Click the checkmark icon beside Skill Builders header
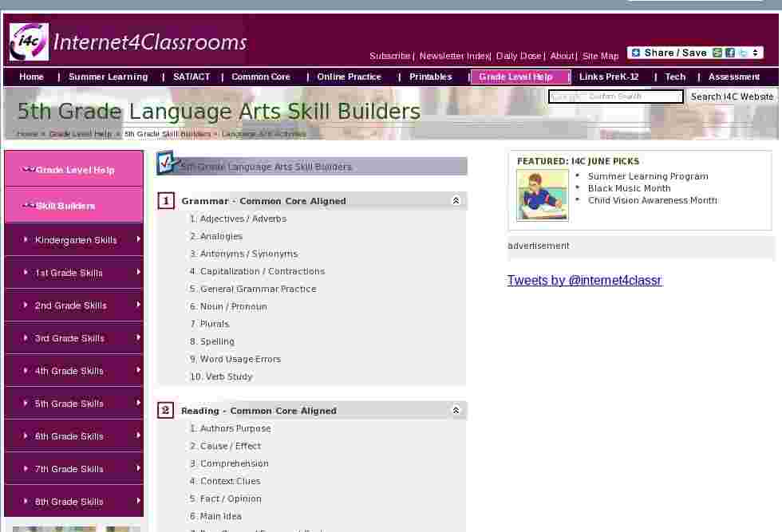The image size is (782, 532). (x=168, y=163)
